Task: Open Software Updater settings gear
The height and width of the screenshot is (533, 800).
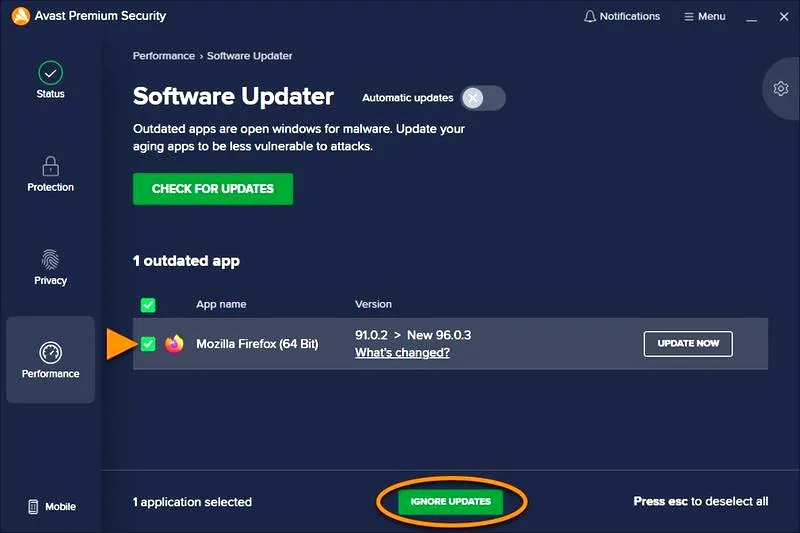Action: 781,89
